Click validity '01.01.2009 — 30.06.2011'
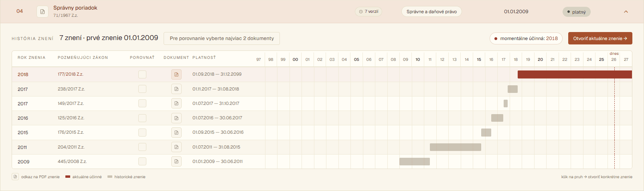Image resolution: width=644 pixels, height=191 pixels. (x=217, y=161)
